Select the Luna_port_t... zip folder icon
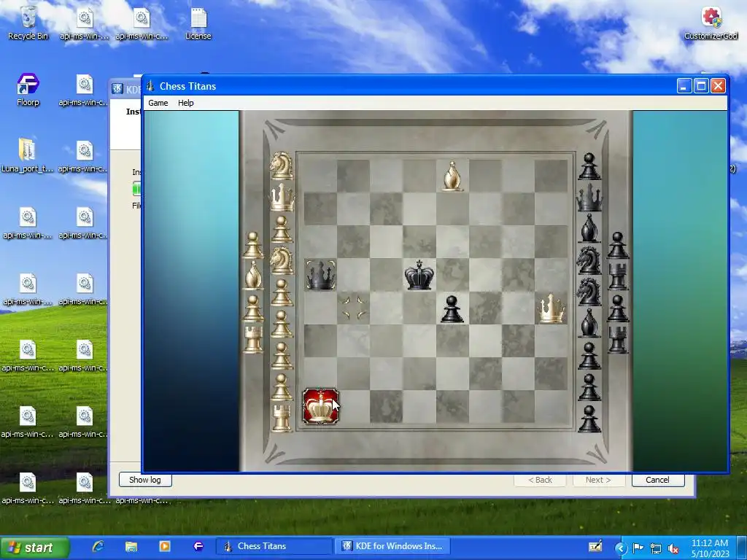Viewport: 747px width, 560px height. [27, 156]
